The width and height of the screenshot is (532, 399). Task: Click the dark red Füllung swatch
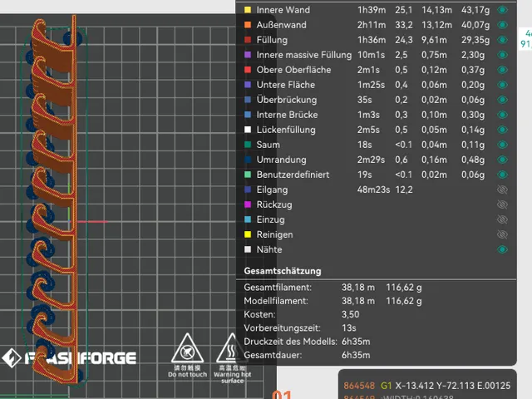pos(248,40)
